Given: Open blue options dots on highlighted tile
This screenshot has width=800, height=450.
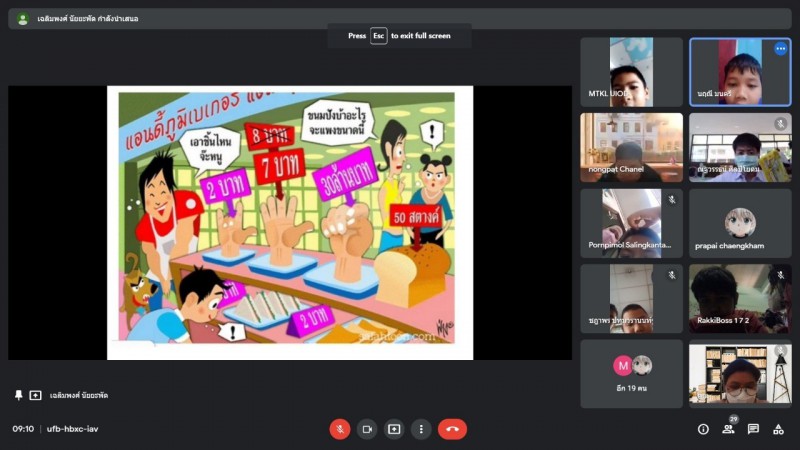Looking at the screenshot, I should [x=781, y=49].
